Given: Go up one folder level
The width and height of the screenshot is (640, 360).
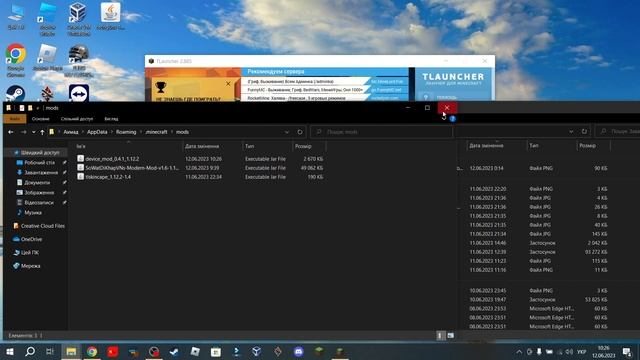Looking at the screenshot, I should [x=42, y=132].
